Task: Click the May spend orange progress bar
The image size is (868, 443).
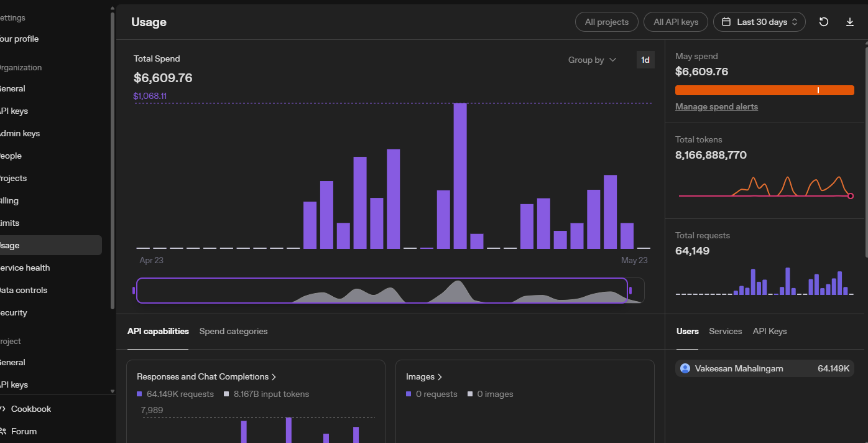Action: [x=765, y=90]
